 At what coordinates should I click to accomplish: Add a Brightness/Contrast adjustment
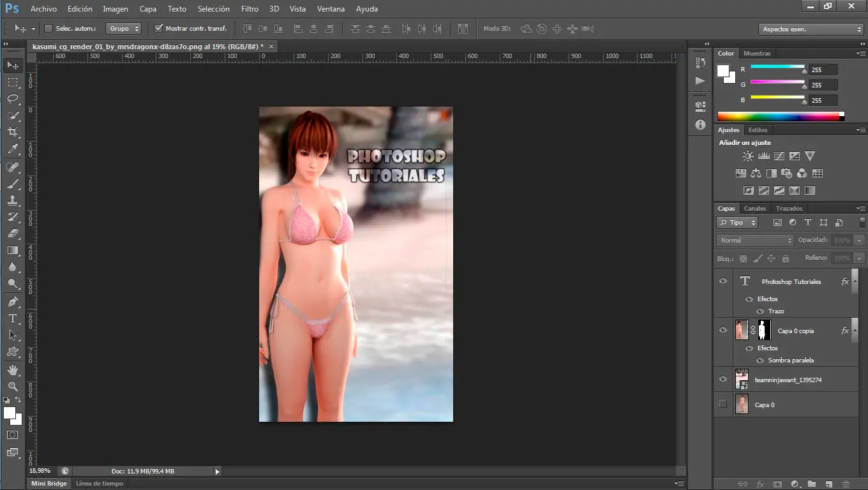748,156
